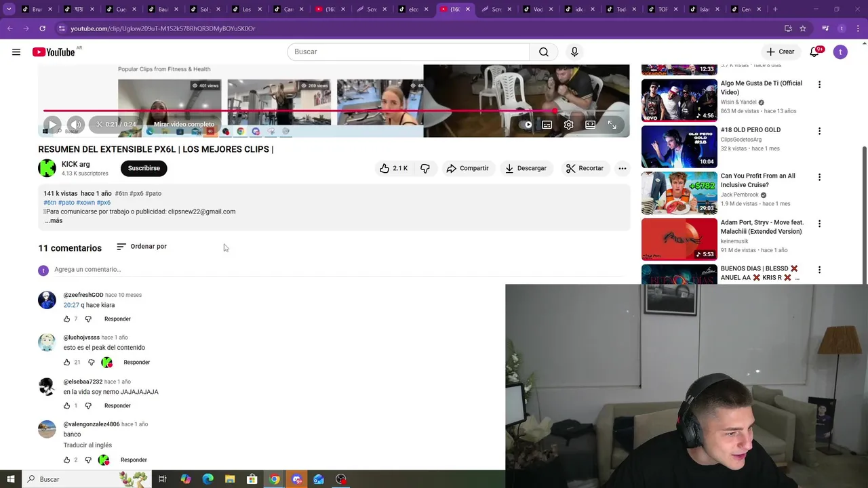This screenshot has width=868, height=488.
Task: Open Microsoft Edge from taskbar
Action: pyautogui.click(x=208, y=479)
